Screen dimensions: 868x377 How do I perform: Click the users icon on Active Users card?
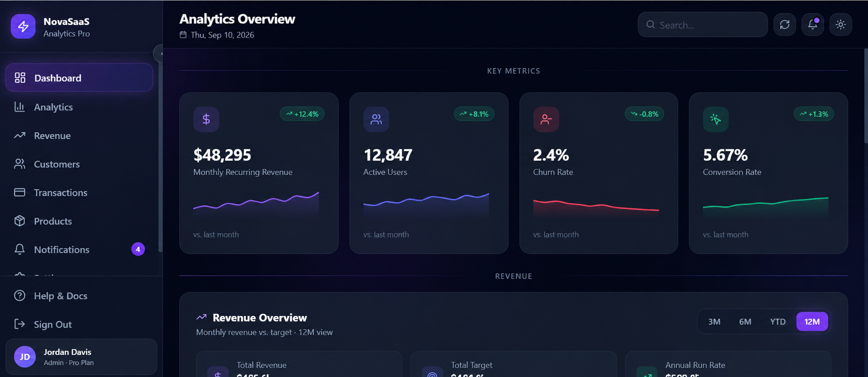coord(376,119)
